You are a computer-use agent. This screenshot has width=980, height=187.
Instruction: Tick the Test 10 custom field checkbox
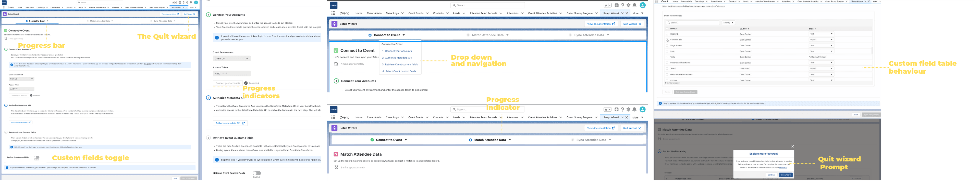point(667,69)
